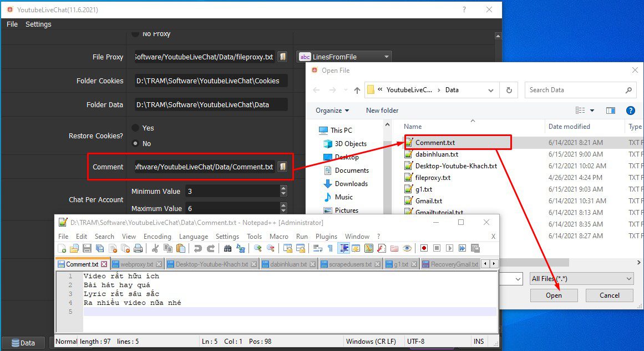Click the Copy icon in Notepad++ toolbar
Image resolution: width=644 pixels, height=351 pixels.
[x=168, y=248]
